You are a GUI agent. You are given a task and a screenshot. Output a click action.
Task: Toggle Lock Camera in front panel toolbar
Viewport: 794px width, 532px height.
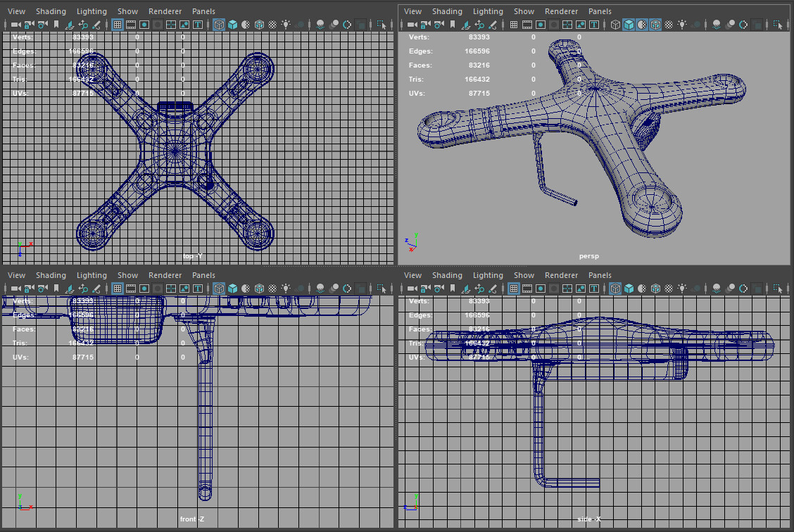point(30,289)
